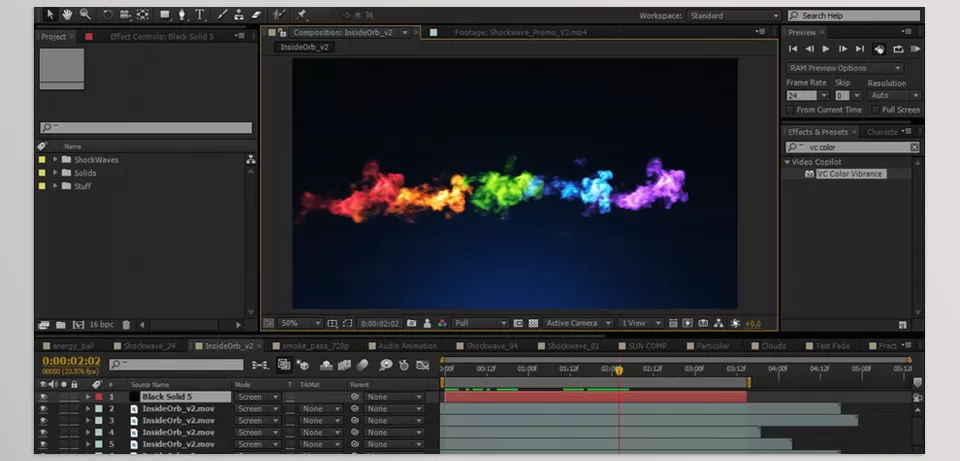Image resolution: width=960 pixels, height=461 pixels.
Task: Select the Roto Brush tool
Action: 279,14
